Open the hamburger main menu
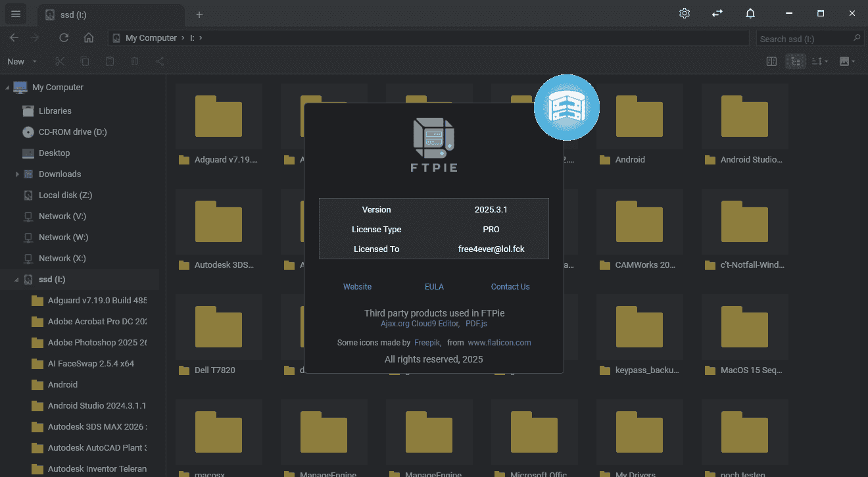Image resolution: width=868 pixels, height=477 pixels. 16,14
